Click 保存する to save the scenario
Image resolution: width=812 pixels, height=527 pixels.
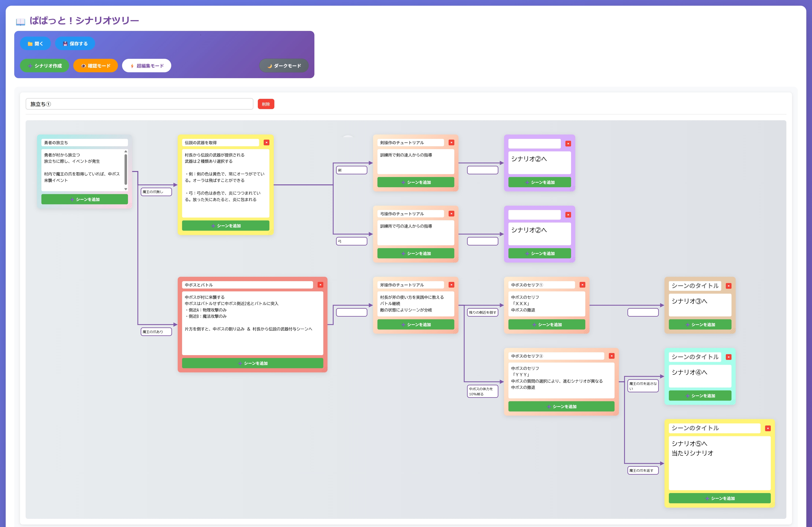click(x=75, y=44)
